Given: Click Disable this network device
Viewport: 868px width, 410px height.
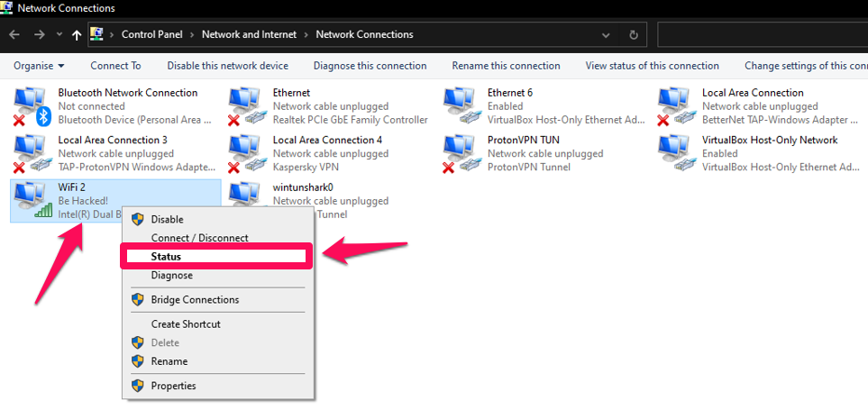Looking at the screenshot, I should (227, 65).
